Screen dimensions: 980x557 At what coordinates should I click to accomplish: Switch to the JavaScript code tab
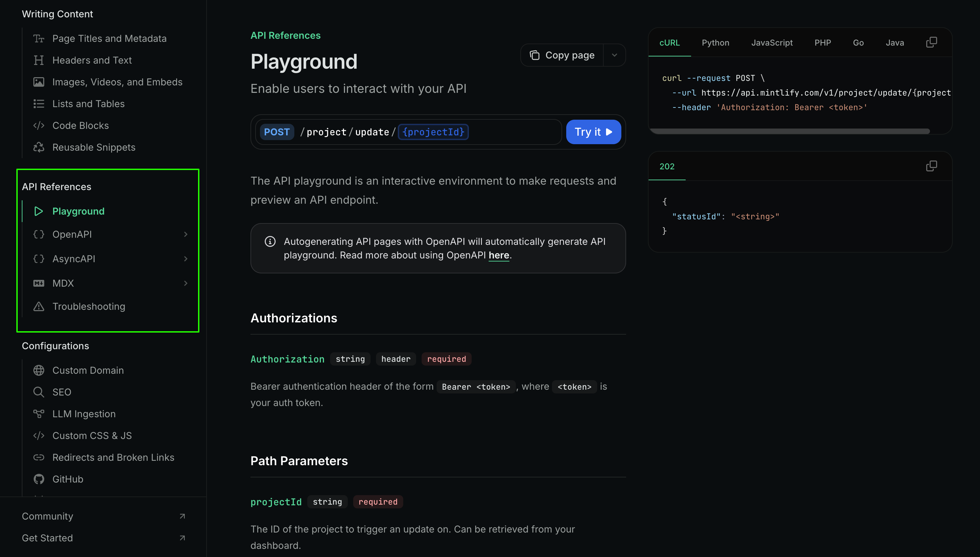coord(771,43)
